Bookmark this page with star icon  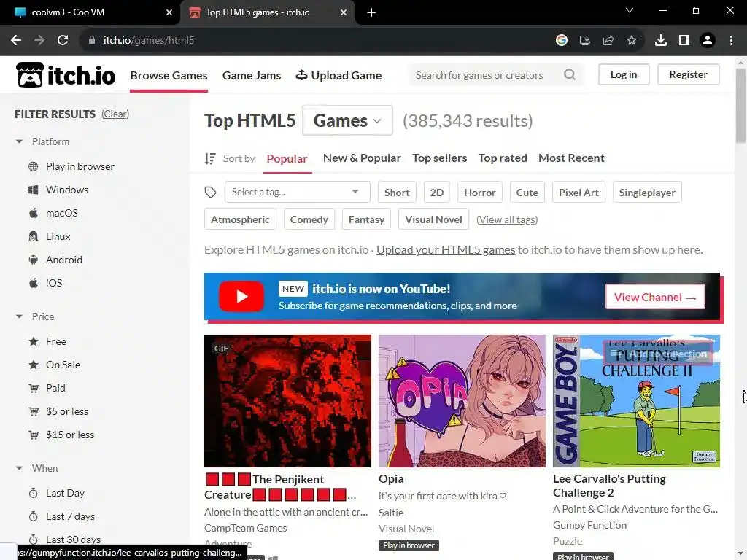632,41
